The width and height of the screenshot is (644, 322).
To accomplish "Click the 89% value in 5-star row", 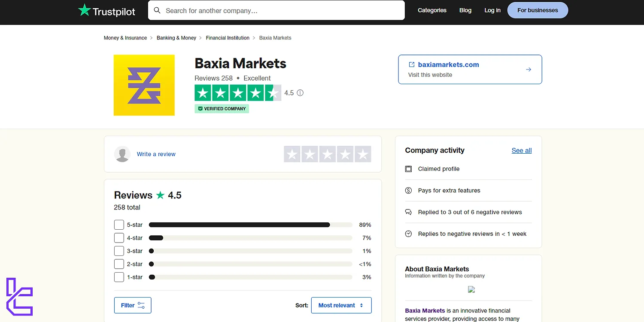I will coord(365,225).
